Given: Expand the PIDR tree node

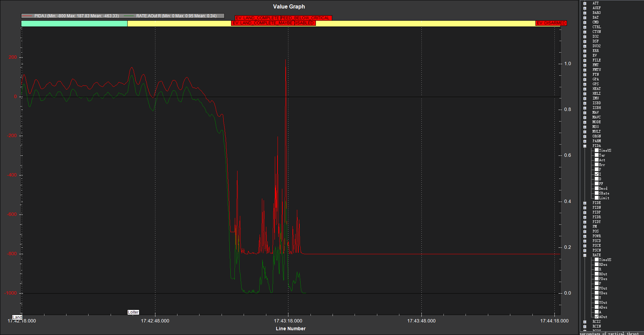Looking at the screenshot, I should [585, 217].
